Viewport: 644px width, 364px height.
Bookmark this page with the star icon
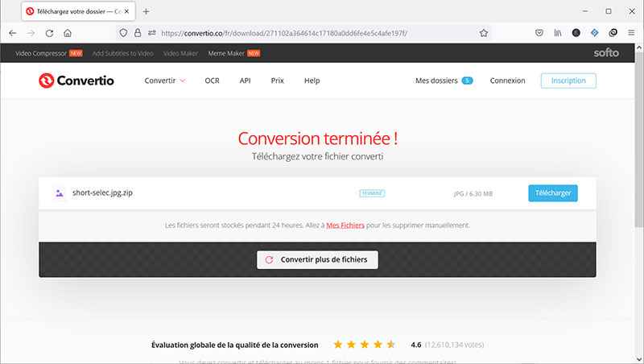[484, 33]
